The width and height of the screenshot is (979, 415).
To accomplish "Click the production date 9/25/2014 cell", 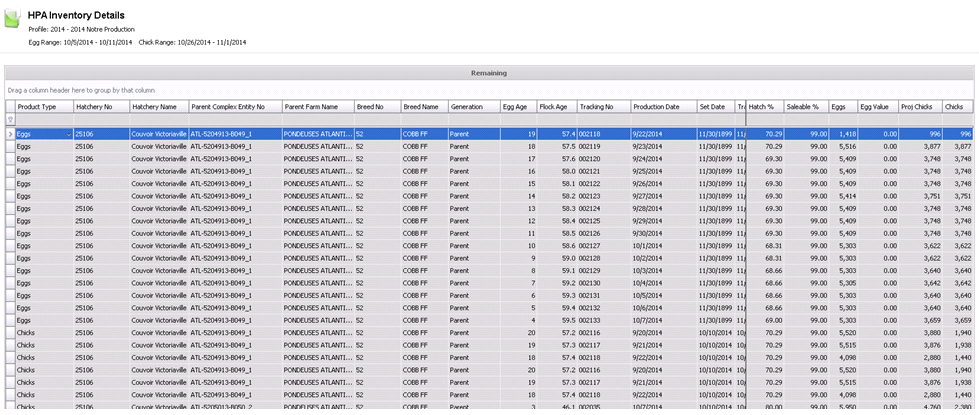I will tap(664, 171).
